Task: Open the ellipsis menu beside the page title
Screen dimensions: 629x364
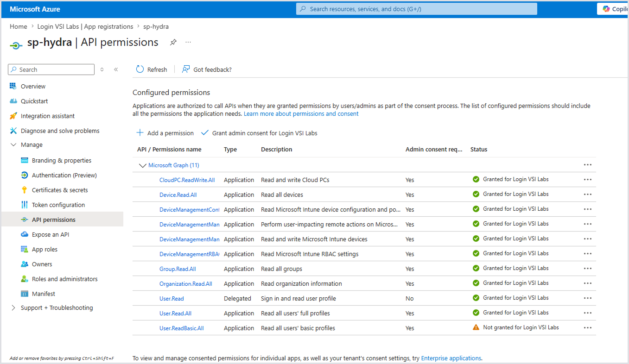Action: coord(188,42)
